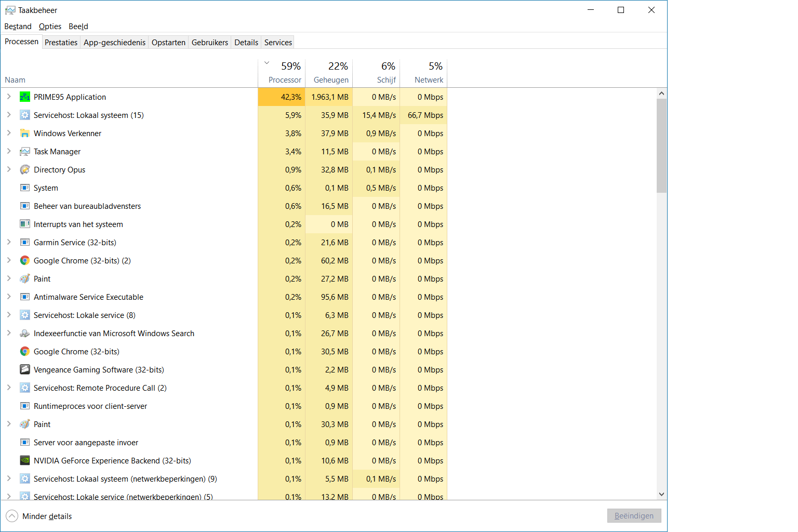The image size is (798, 532).
Task: Select the Task Manager process icon
Action: 25,151
